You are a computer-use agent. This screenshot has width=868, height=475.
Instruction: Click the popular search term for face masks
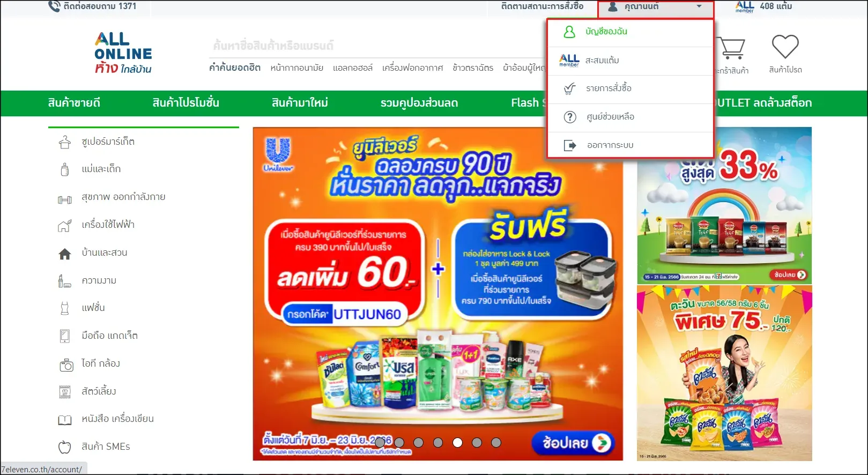296,68
